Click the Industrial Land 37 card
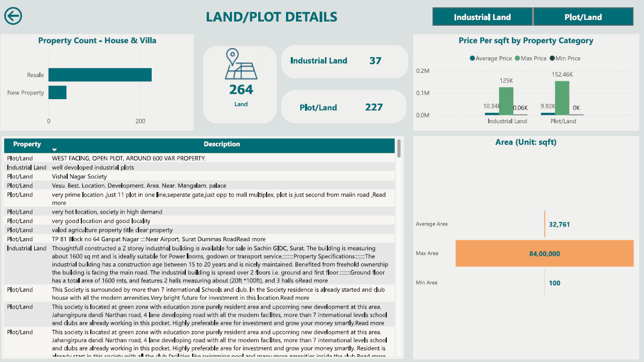The image size is (644, 362). point(344,61)
